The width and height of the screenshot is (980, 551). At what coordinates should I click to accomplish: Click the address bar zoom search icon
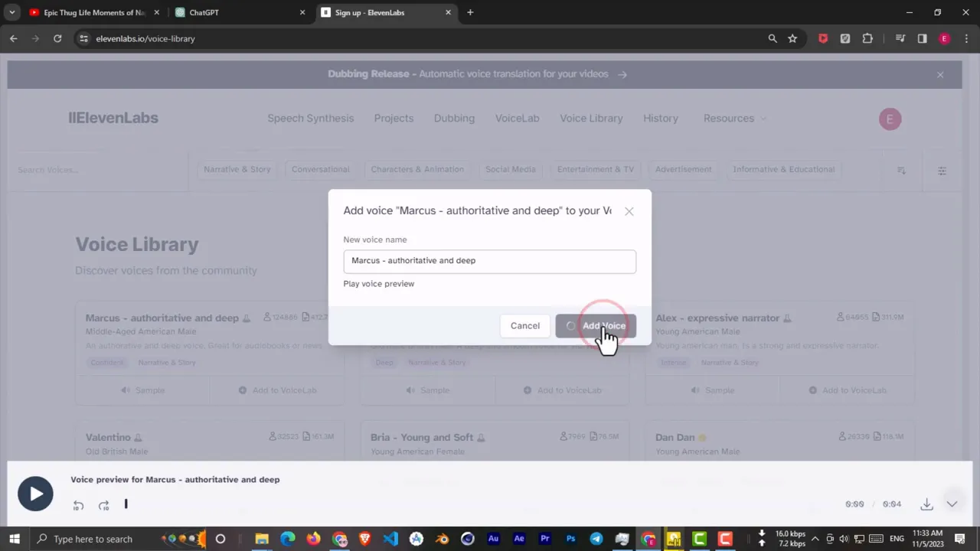coord(773,39)
